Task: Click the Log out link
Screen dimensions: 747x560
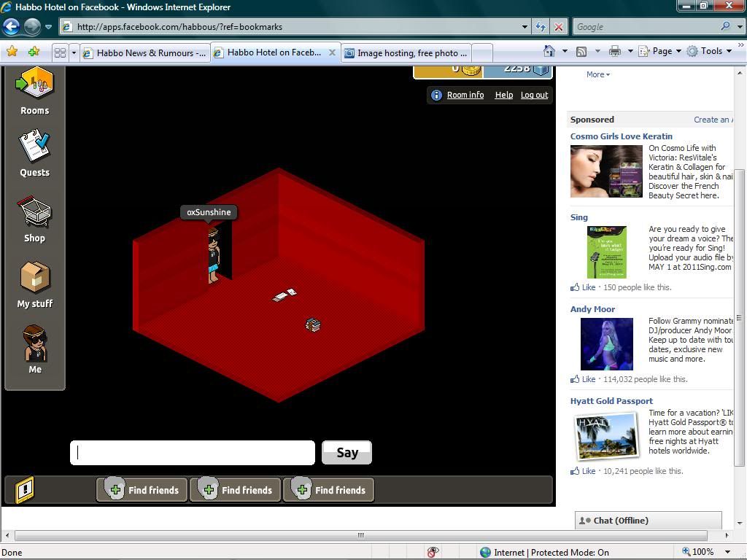Action: click(x=534, y=95)
